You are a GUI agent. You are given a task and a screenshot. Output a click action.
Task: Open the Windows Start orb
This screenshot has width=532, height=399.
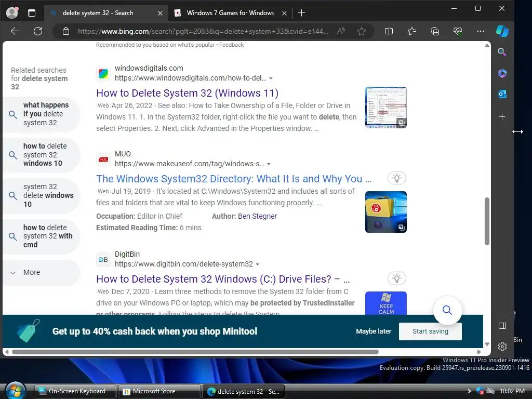tap(15, 391)
